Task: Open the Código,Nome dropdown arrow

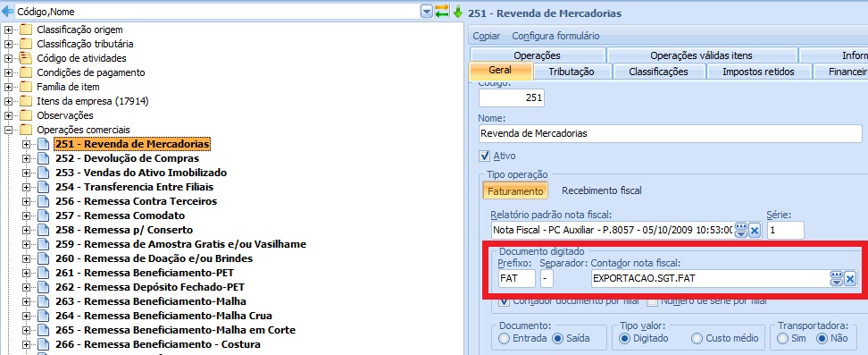Action: coord(426,11)
